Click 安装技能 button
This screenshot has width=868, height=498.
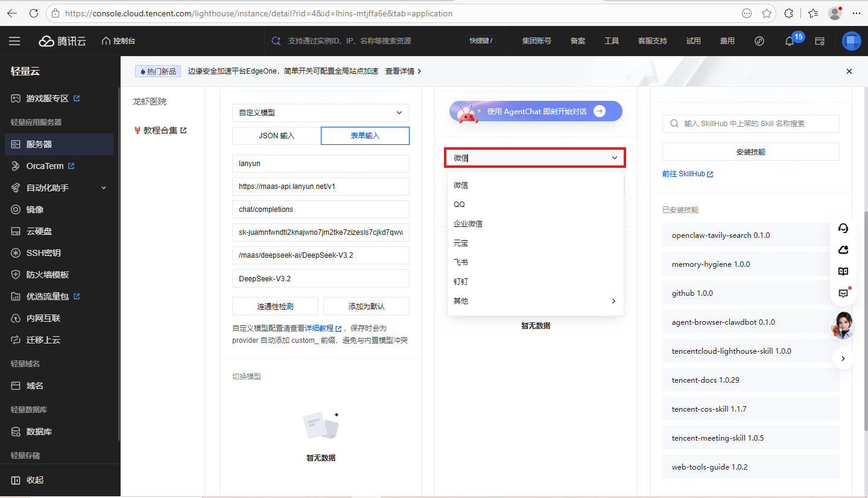pos(751,152)
